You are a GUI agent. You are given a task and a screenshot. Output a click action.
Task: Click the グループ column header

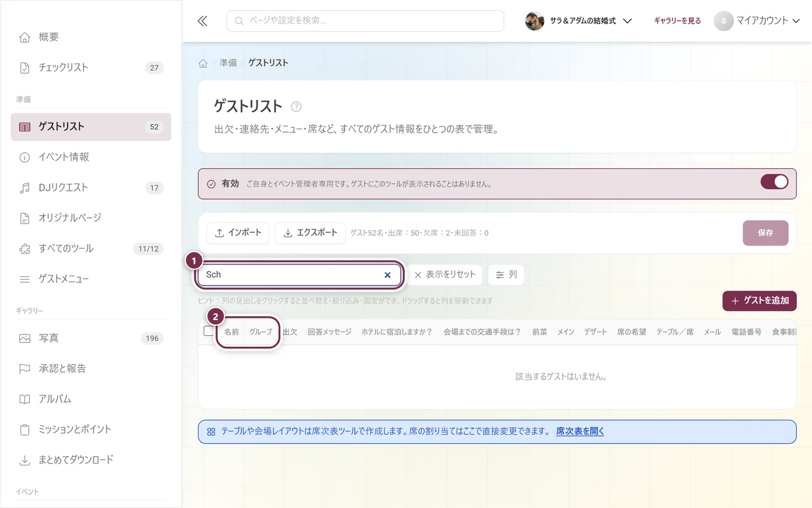pyautogui.click(x=261, y=332)
